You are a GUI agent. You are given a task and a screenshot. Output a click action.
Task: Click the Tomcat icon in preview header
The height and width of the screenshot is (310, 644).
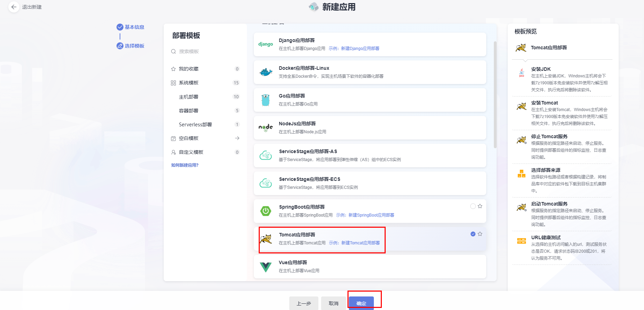521,48
